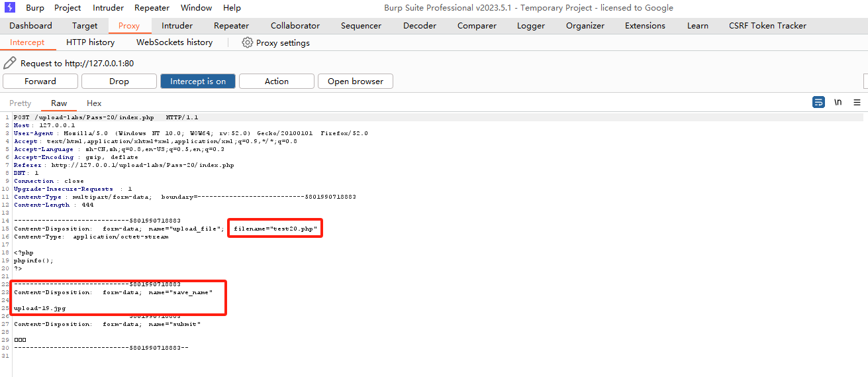Click the Connection: close header line
This screenshot has height=377, width=868.
49,181
